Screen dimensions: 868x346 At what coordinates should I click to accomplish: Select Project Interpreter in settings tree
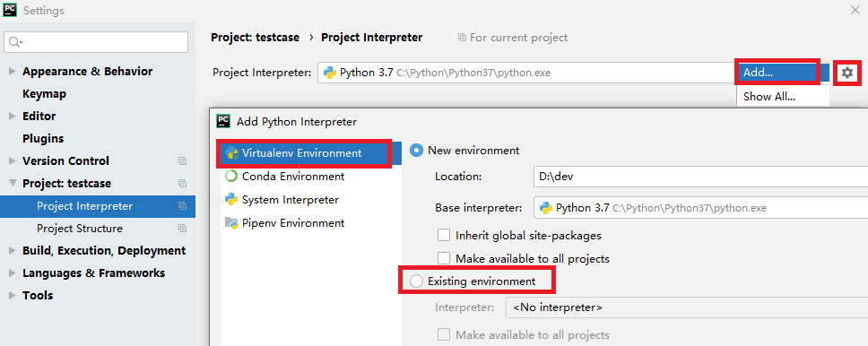click(98, 206)
